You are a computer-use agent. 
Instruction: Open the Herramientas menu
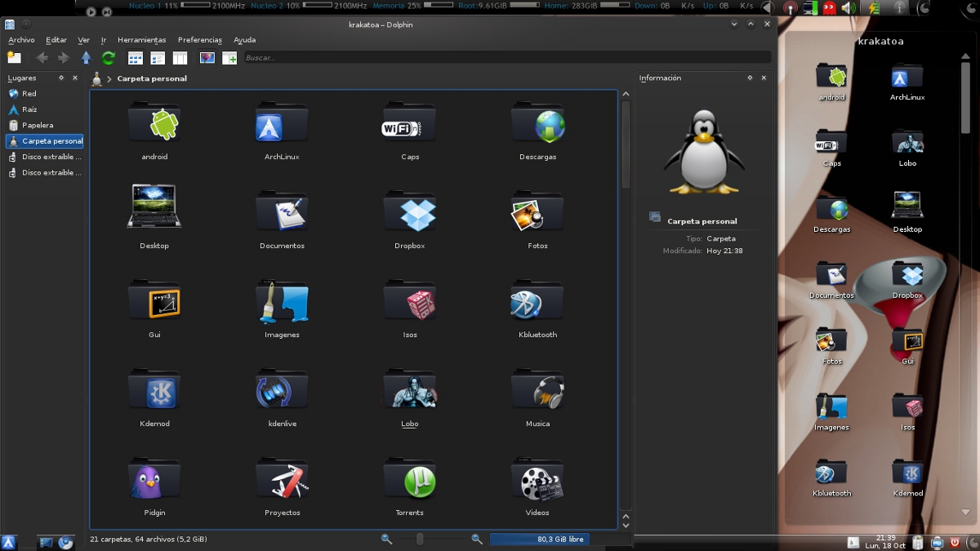pos(141,40)
